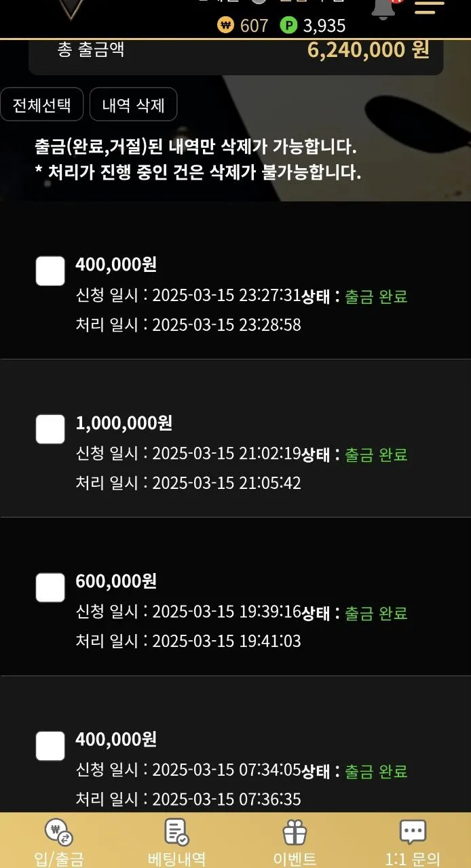This screenshot has height=868, width=471.
Task: Tap the 607 won balance value
Action: [x=255, y=26]
